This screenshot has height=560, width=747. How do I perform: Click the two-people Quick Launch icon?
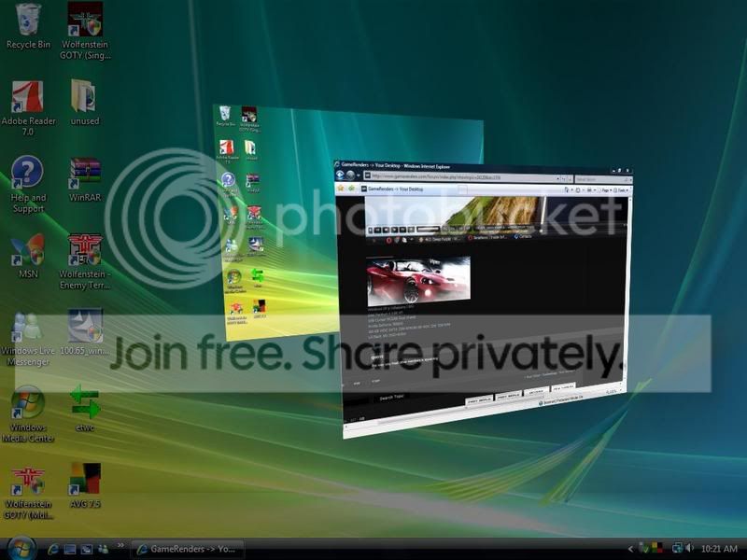point(103,549)
